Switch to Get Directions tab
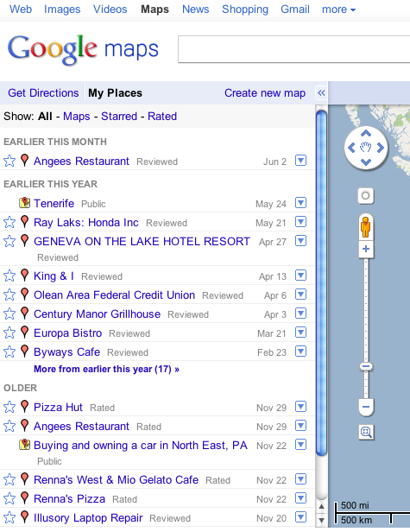 (43, 92)
